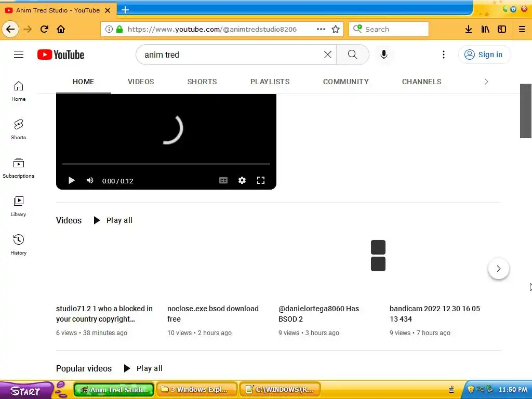Viewport: 532px width, 399px height.
Task: Open the Downloads arrow in toolbar
Action: coord(469,29)
